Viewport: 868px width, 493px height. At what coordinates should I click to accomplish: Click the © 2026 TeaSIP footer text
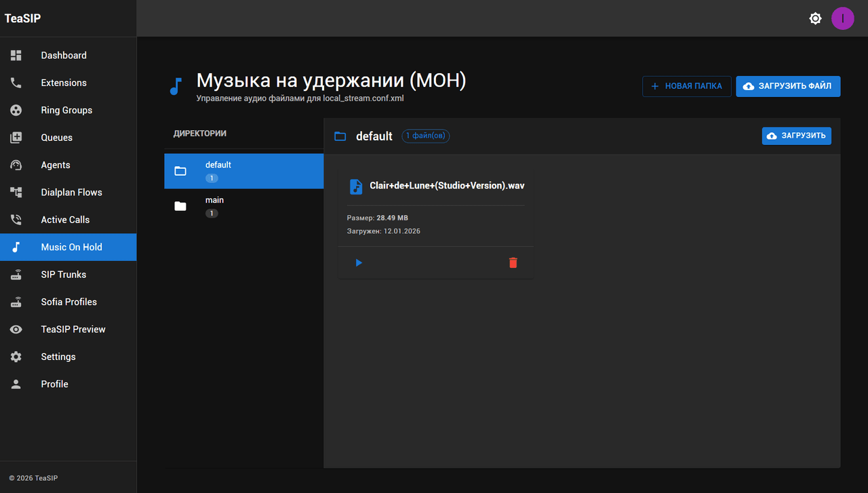pyautogui.click(x=33, y=478)
